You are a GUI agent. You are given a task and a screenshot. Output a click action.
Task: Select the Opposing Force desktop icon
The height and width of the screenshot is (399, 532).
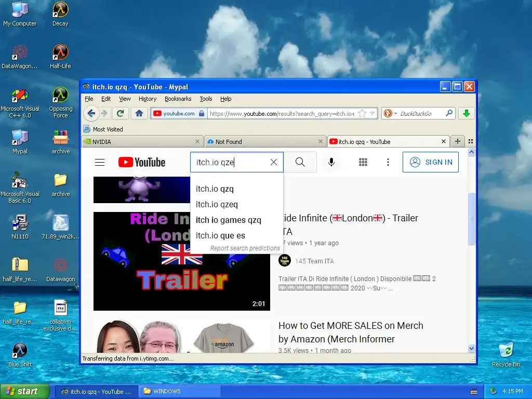(x=60, y=102)
